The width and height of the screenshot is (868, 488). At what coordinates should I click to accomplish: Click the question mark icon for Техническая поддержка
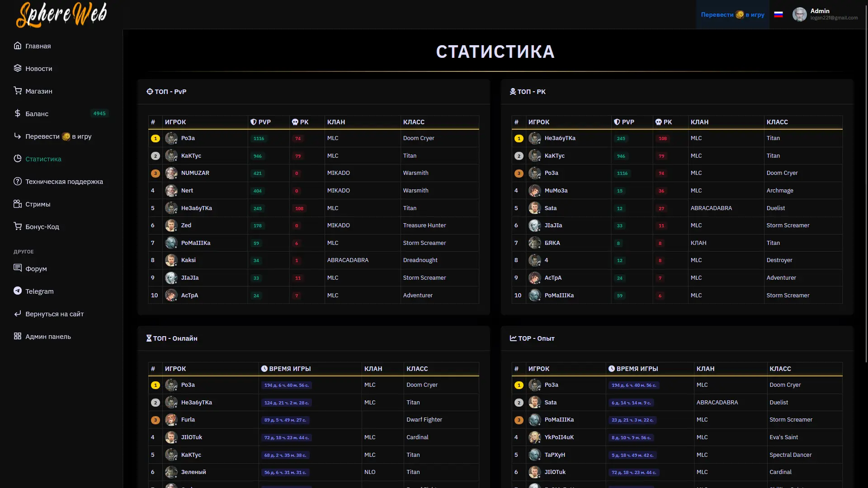(x=18, y=181)
